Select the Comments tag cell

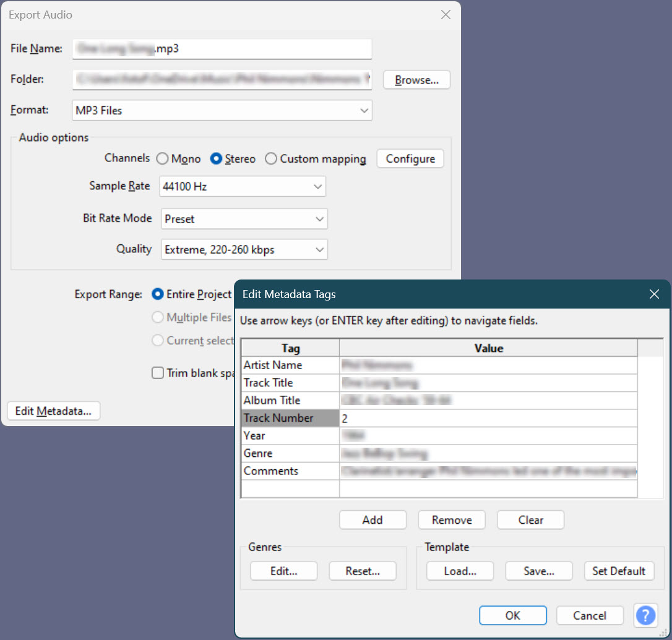tap(290, 471)
